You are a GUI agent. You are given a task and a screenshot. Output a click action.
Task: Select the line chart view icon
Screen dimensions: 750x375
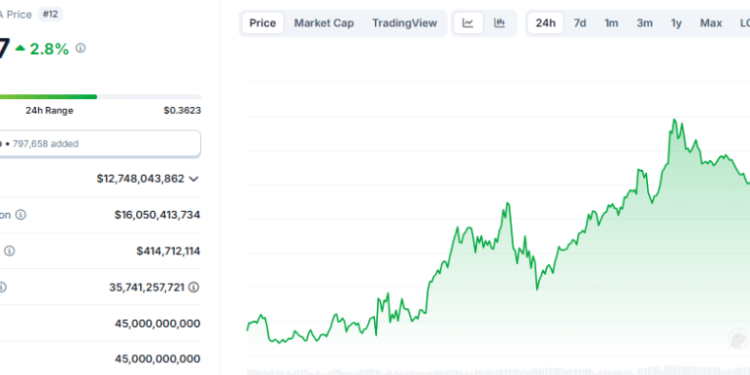(x=468, y=23)
